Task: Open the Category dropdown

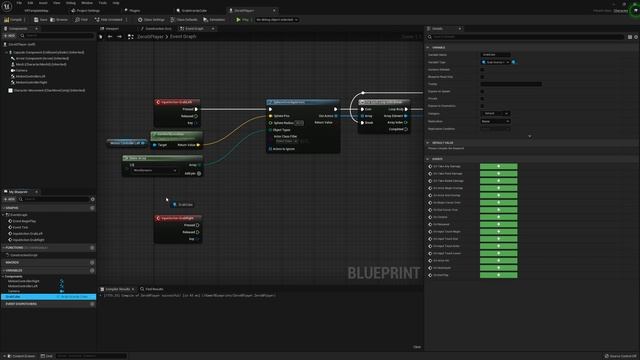Action: 496,113
